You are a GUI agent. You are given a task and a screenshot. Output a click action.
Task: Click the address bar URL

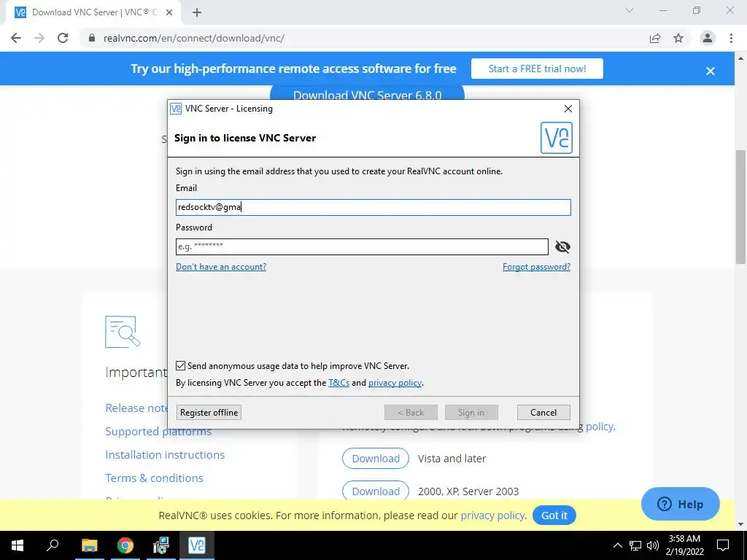click(194, 38)
